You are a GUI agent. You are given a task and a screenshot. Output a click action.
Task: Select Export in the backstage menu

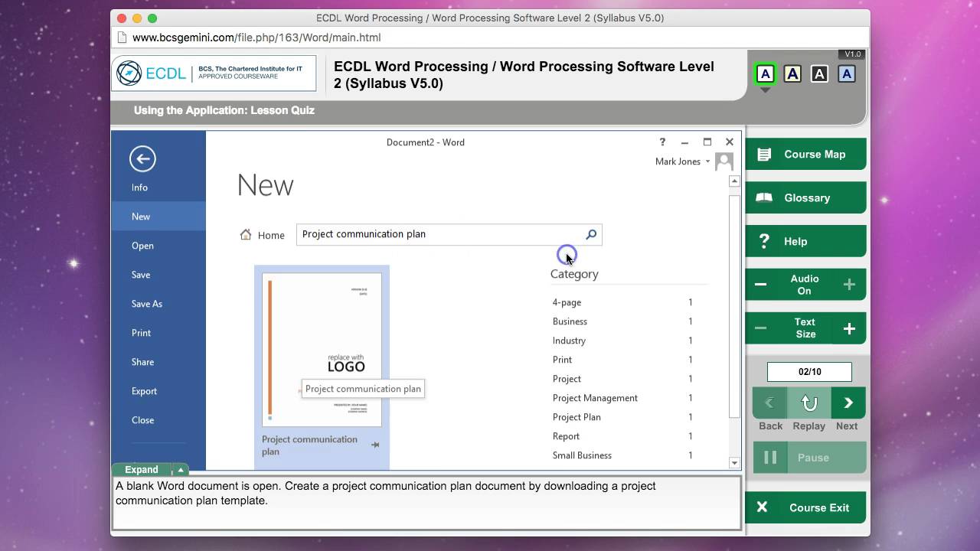(158, 391)
